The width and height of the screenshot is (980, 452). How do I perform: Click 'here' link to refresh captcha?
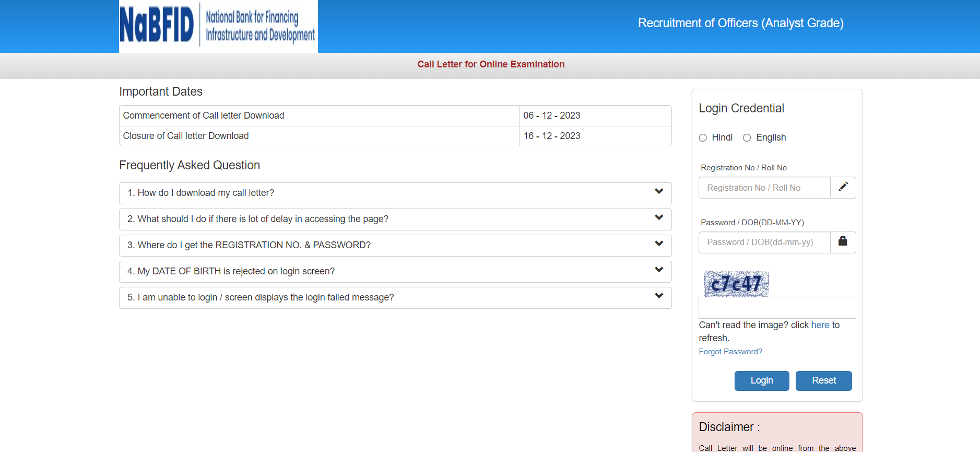820,325
